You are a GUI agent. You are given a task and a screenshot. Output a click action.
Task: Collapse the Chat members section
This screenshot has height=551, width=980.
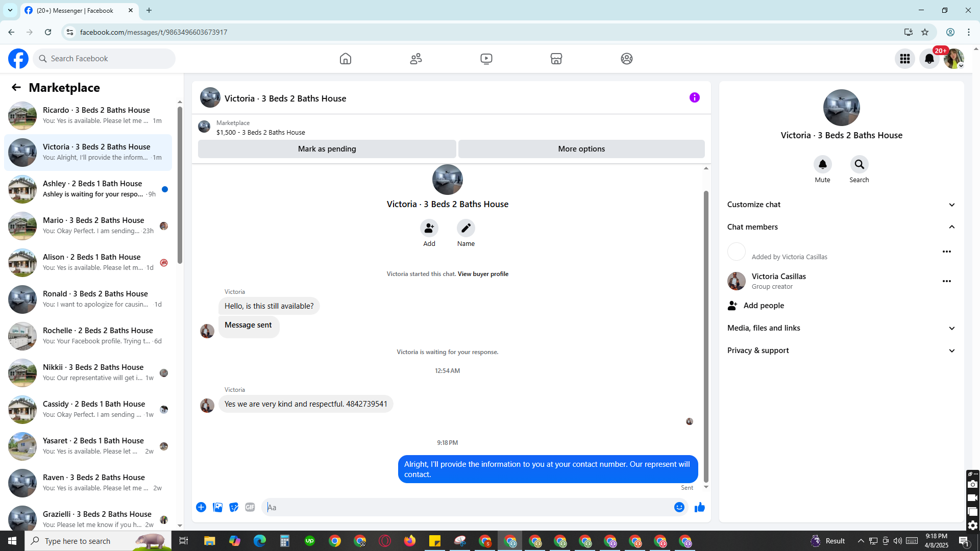pos(841,227)
